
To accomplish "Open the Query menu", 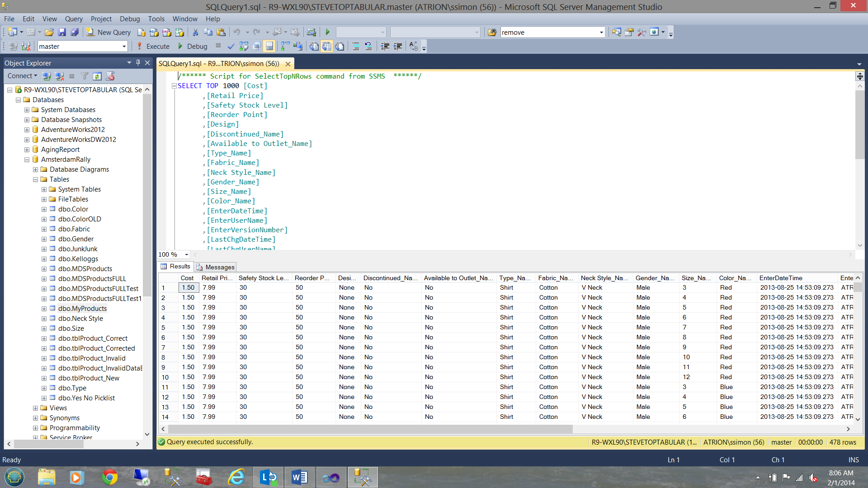I will point(73,19).
